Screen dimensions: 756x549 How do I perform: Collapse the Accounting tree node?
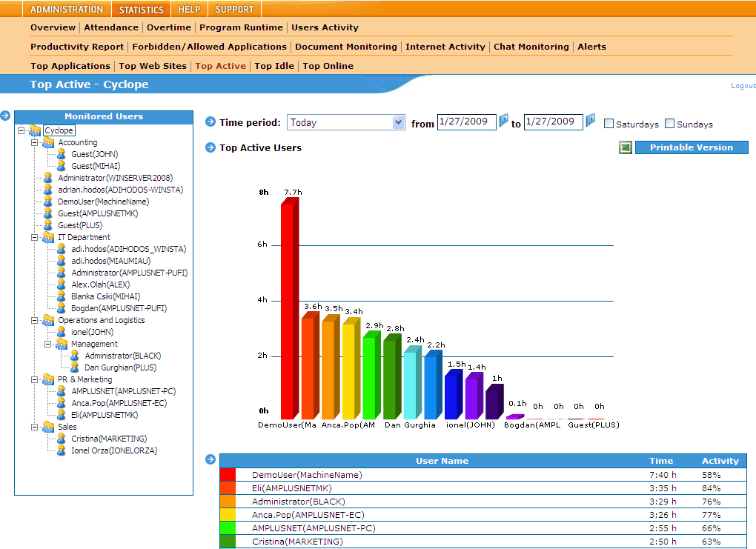click(x=34, y=142)
